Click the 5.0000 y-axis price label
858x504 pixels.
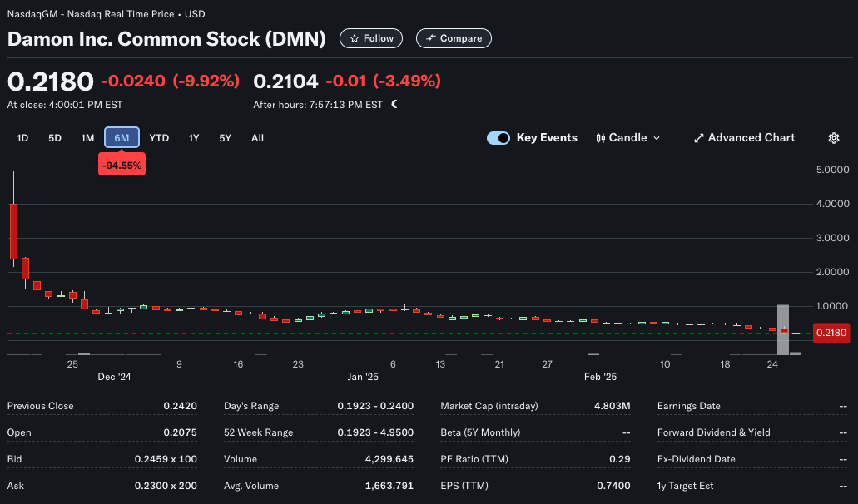tap(833, 170)
